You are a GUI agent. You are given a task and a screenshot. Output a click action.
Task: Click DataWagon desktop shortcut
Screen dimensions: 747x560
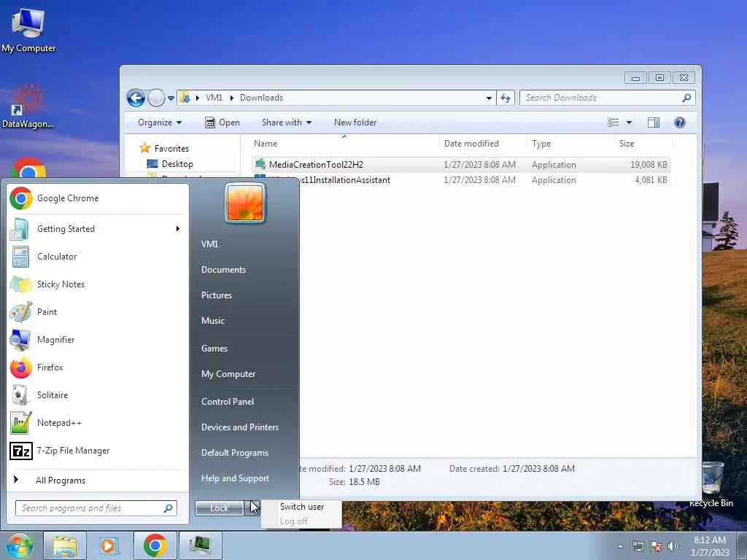tap(28, 106)
